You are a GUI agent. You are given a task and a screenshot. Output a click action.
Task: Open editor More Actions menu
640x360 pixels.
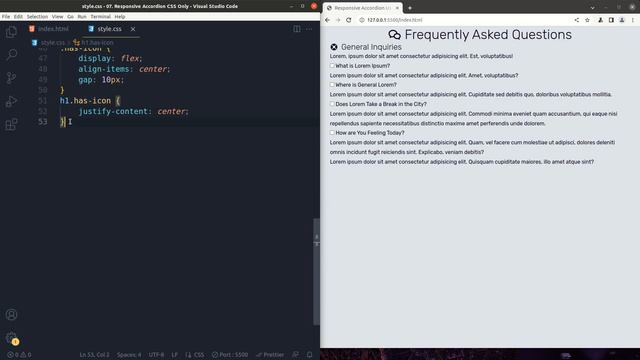coord(309,29)
